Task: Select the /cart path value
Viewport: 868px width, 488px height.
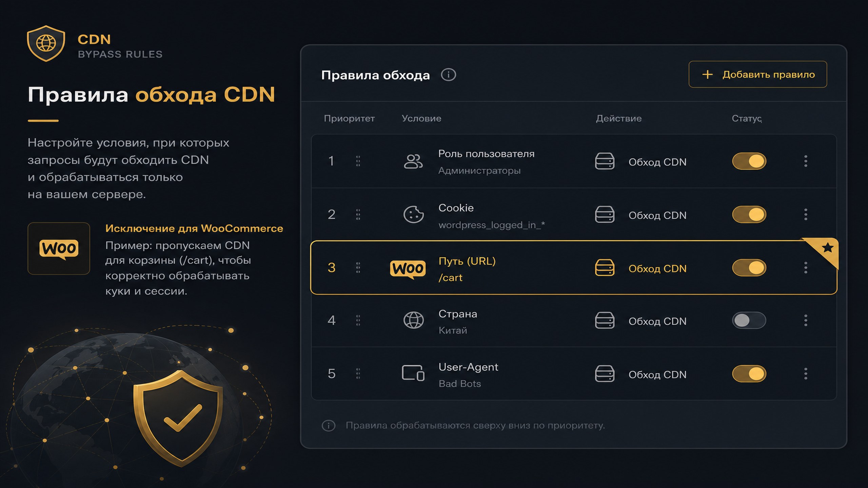Action: (450, 278)
